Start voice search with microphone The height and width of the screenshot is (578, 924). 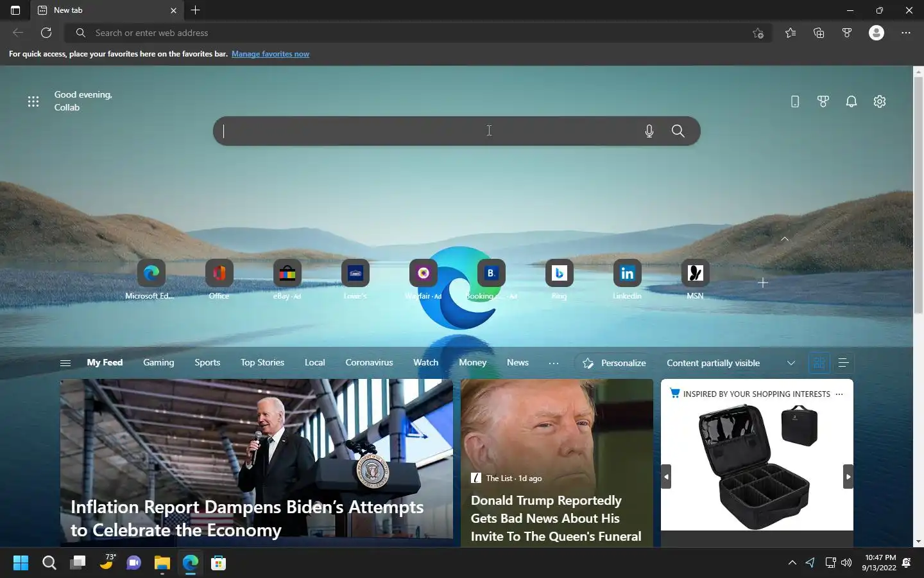649,131
